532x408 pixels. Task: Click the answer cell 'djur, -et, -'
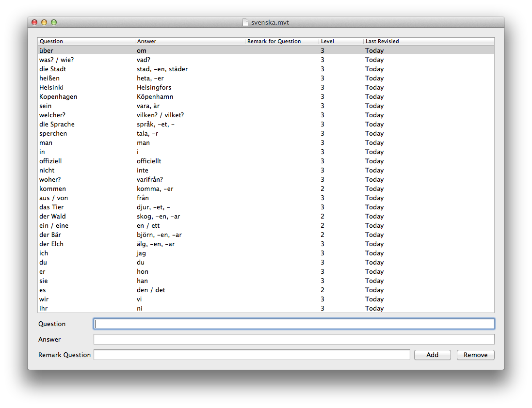coord(153,207)
